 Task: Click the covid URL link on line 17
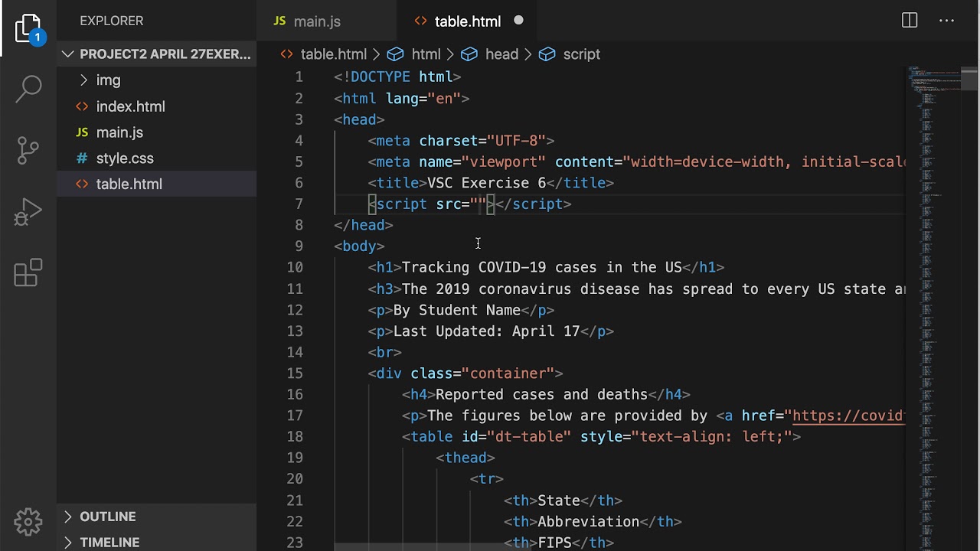[x=848, y=416]
